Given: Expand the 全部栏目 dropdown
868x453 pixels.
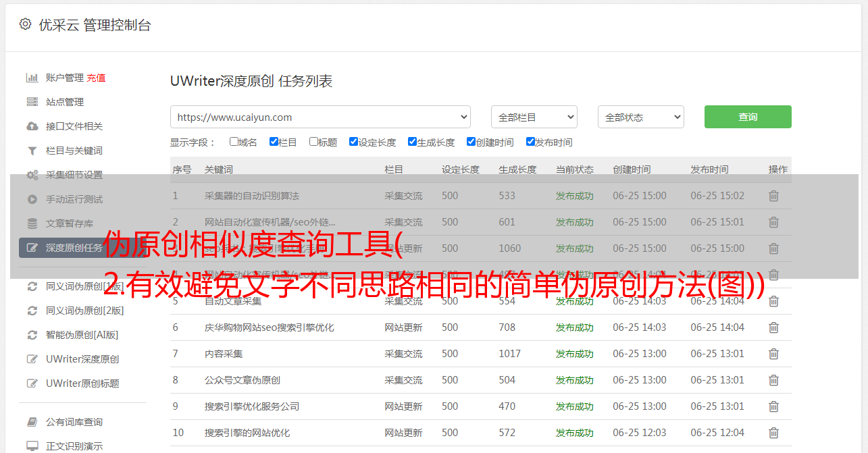Looking at the screenshot, I should pyautogui.click(x=534, y=117).
